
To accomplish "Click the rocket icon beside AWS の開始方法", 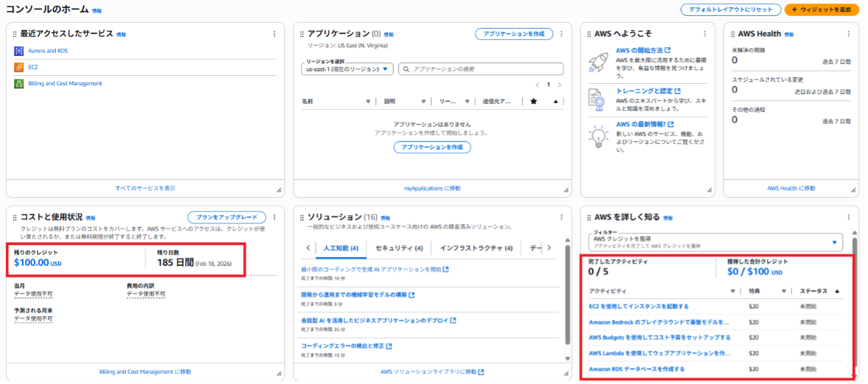I will click(598, 62).
